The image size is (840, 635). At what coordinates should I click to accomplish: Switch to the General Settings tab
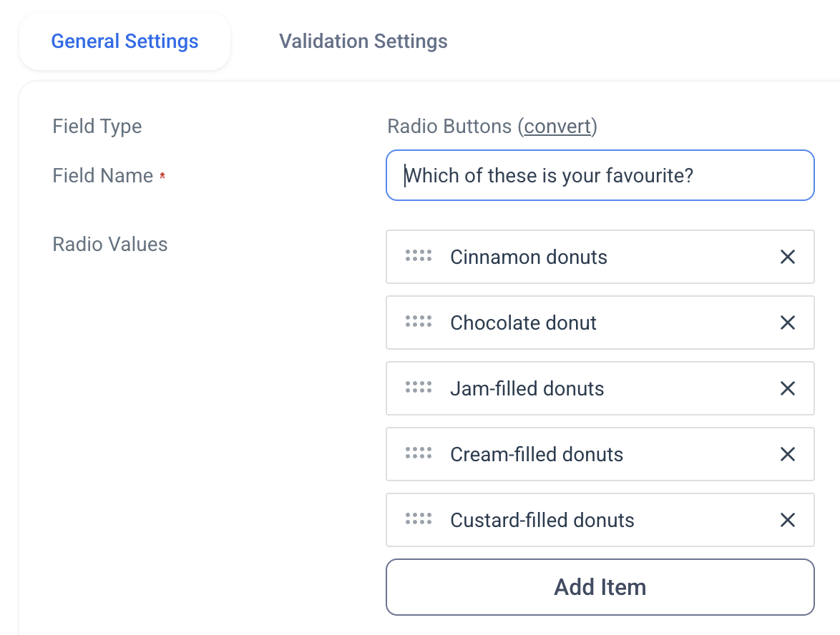point(124,41)
